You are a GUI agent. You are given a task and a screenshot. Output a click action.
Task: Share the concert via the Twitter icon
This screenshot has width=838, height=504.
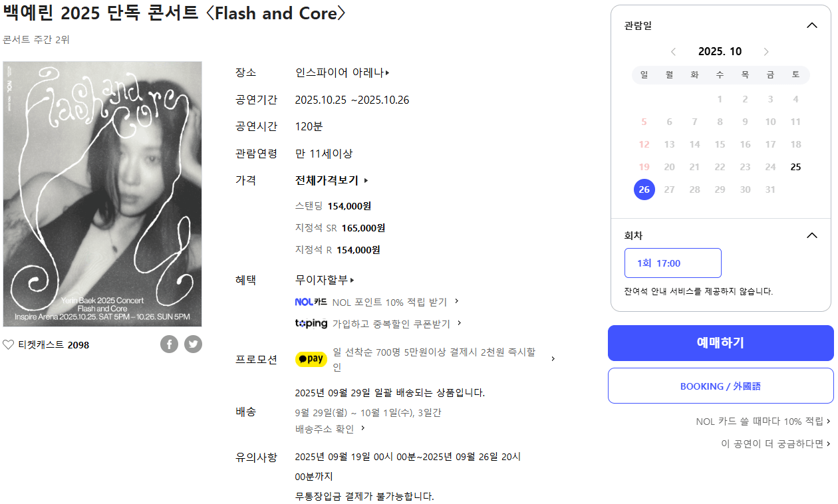(x=193, y=344)
